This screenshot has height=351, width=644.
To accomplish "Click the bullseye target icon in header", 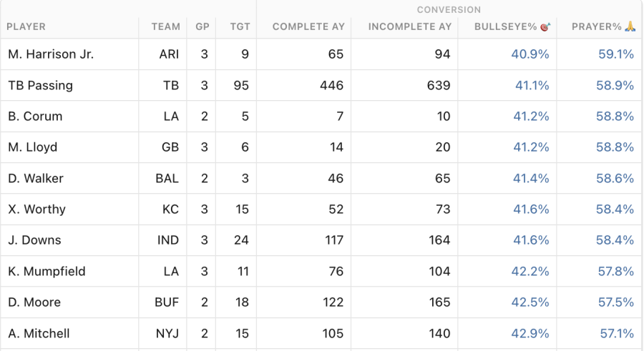I will (545, 26).
